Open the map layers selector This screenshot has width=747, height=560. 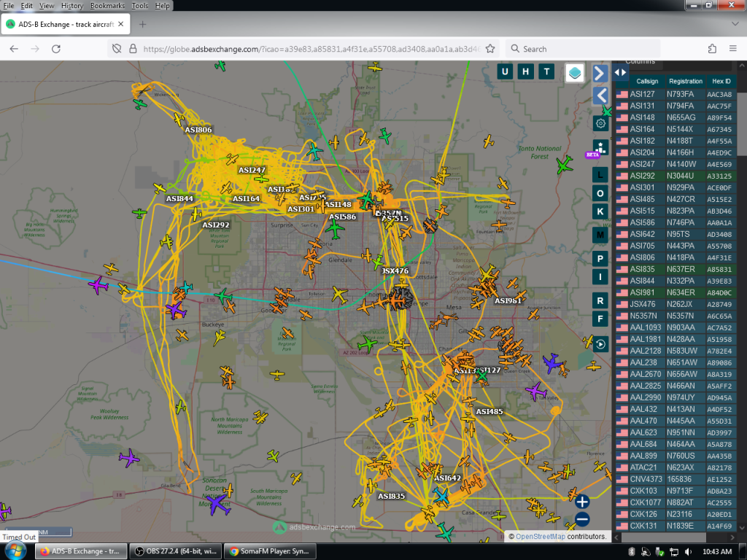pos(575,73)
